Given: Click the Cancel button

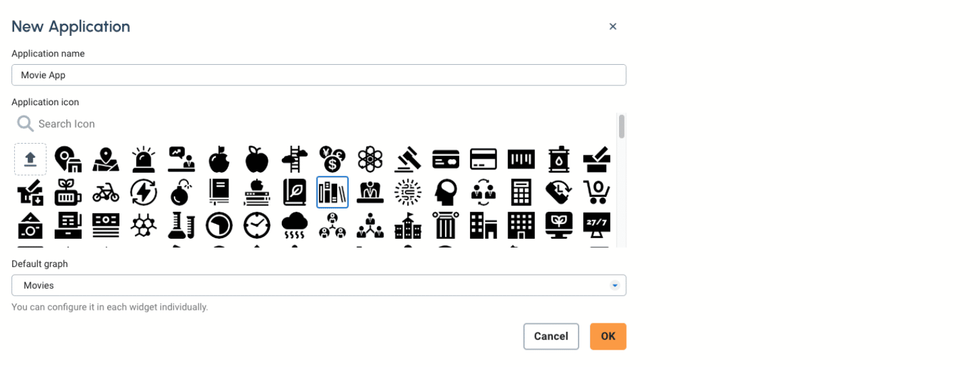Looking at the screenshot, I should [551, 336].
